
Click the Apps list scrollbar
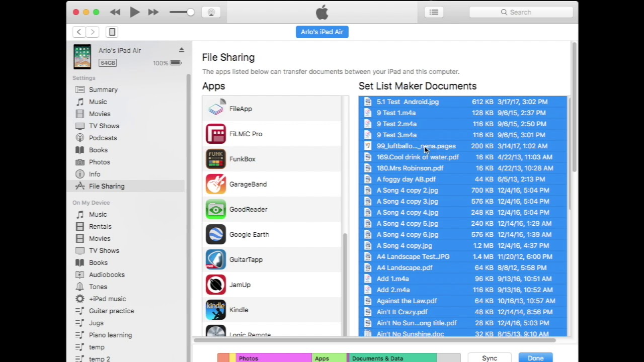point(345,284)
